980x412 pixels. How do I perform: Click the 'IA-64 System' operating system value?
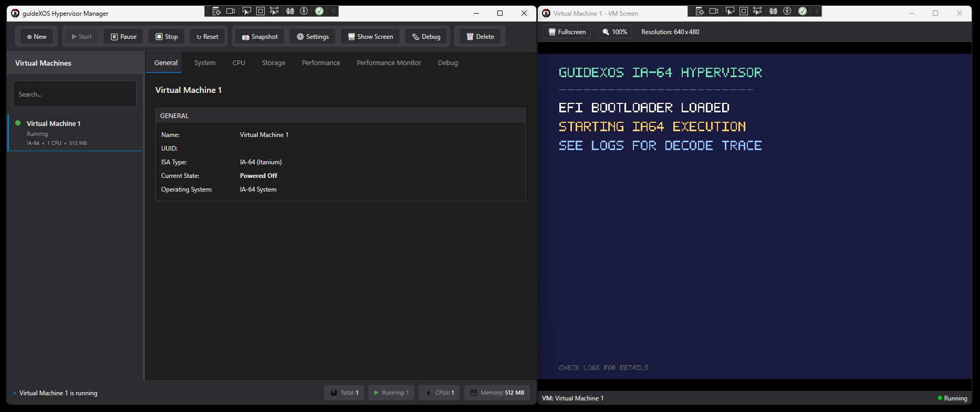(258, 189)
